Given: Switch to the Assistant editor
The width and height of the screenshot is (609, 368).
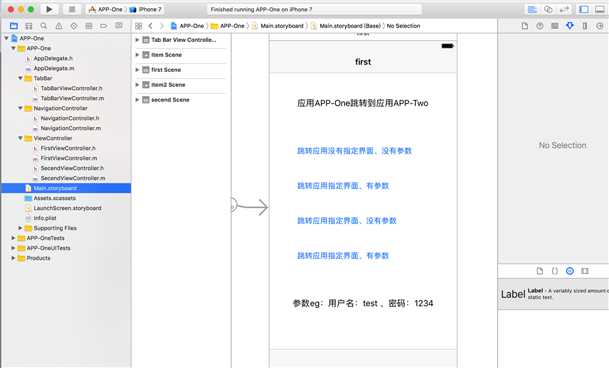Looking at the screenshot, I should coord(548,9).
